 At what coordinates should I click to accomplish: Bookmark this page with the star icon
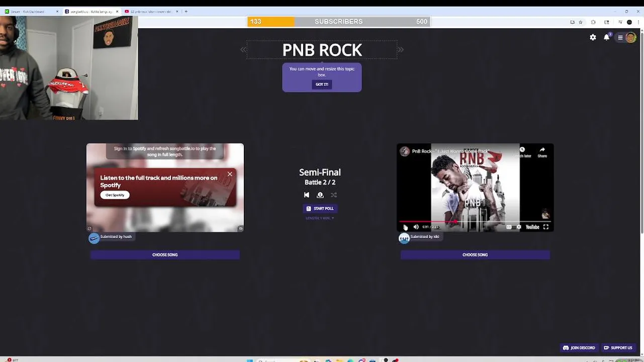click(581, 22)
